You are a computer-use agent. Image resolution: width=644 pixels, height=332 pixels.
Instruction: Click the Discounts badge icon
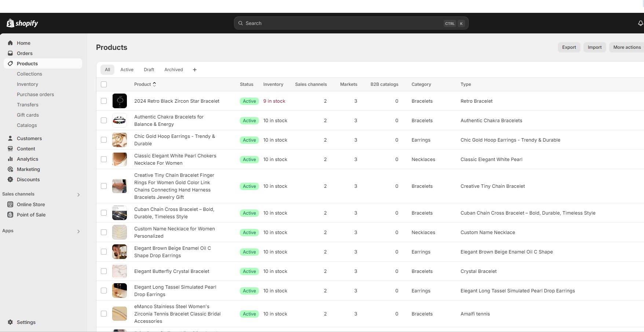[x=10, y=179]
